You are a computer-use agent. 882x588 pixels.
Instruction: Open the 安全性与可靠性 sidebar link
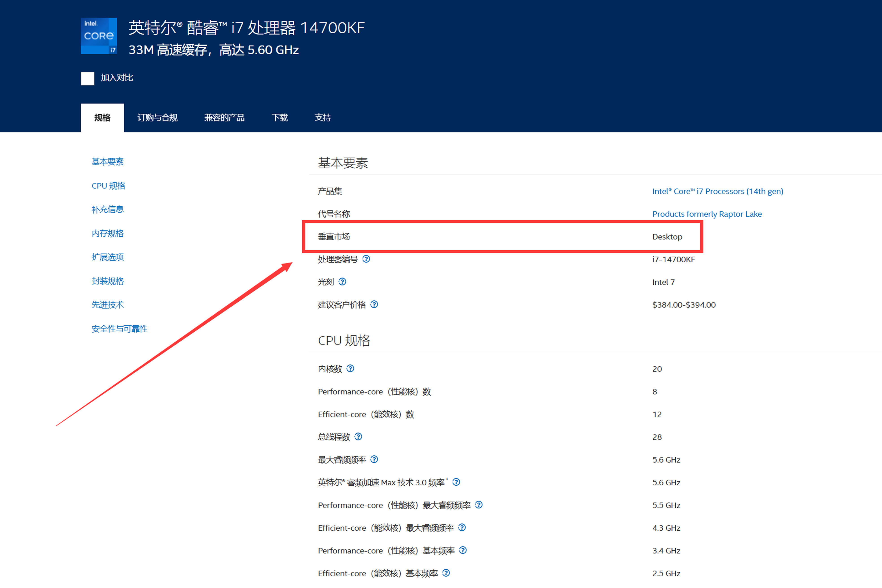120,329
